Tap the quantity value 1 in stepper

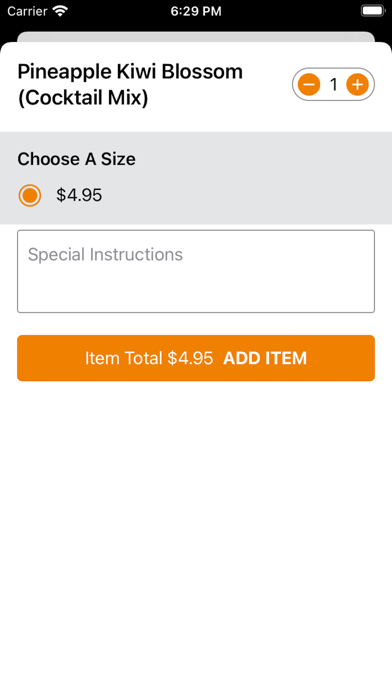(333, 84)
